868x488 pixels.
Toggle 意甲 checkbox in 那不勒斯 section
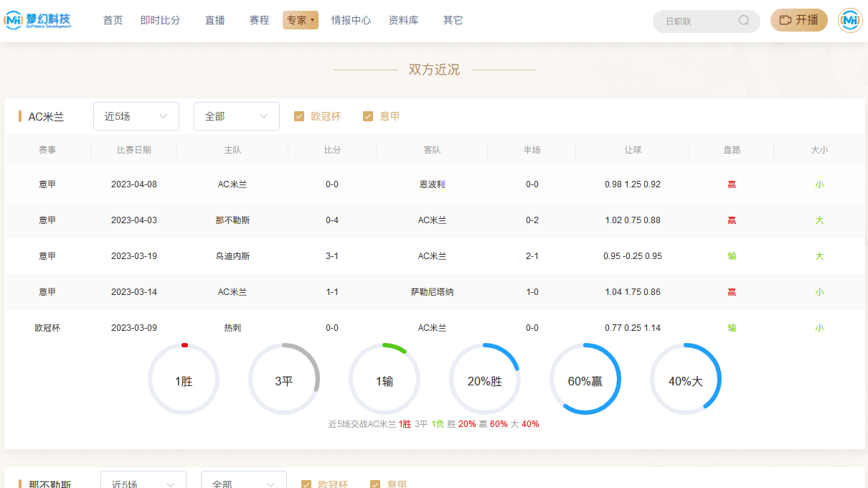(375, 484)
